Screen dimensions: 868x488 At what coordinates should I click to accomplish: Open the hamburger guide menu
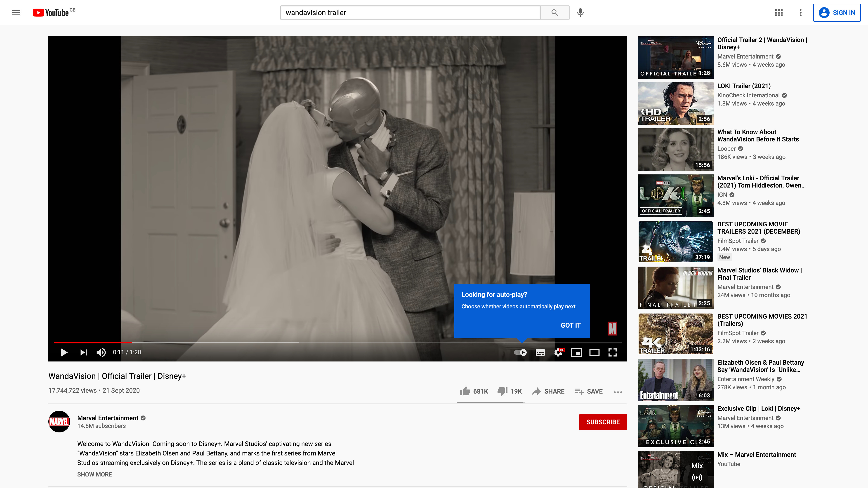16,12
